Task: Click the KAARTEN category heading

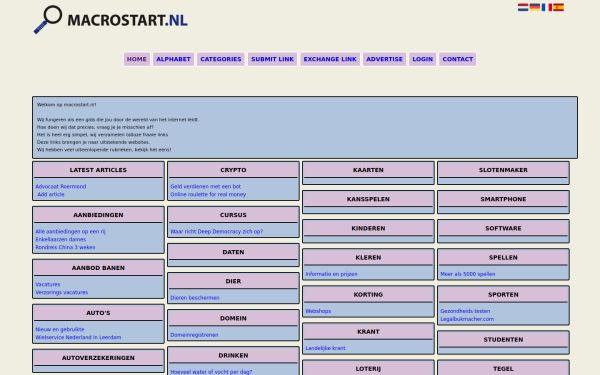Action: (x=368, y=170)
